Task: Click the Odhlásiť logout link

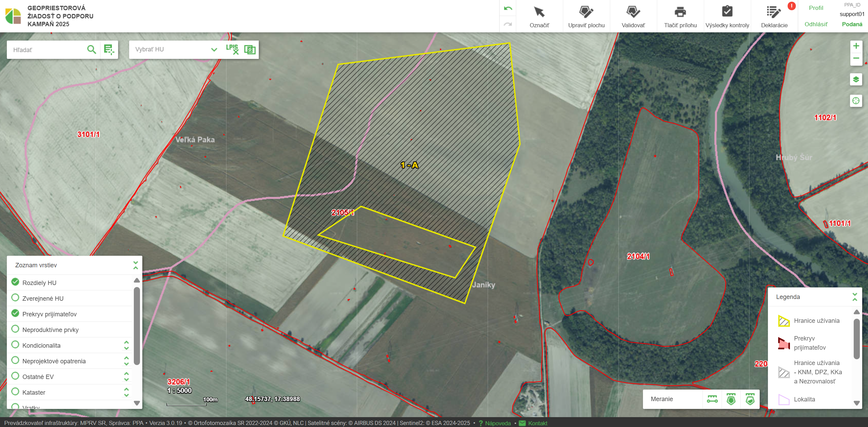Action: pyautogui.click(x=816, y=24)
